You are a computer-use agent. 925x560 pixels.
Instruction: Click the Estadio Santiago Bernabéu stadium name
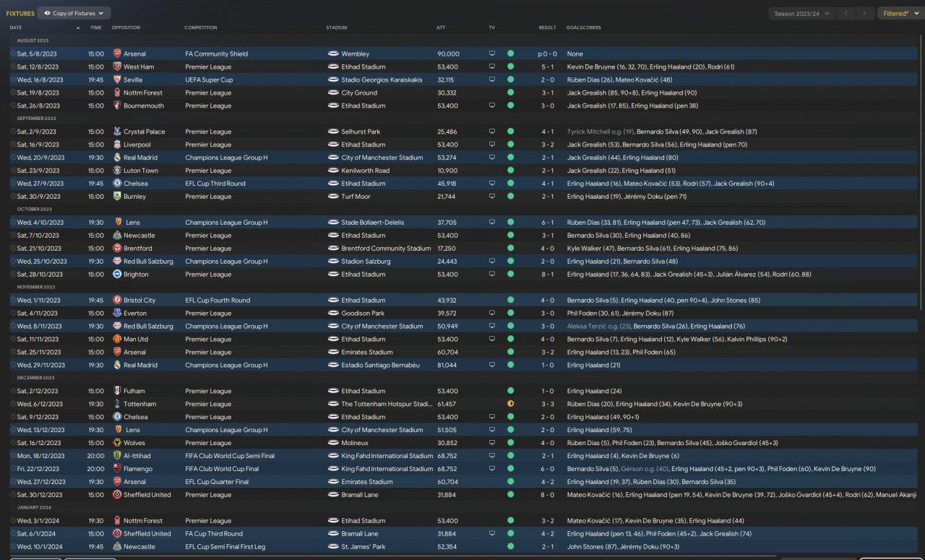380,365
